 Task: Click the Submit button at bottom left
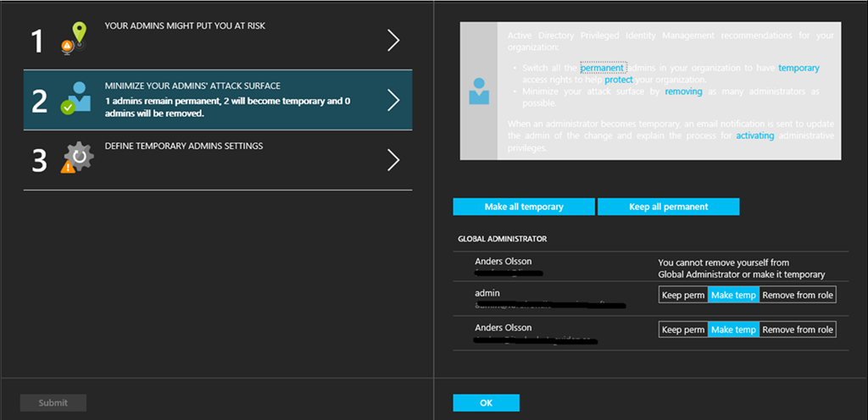pos(53,403)
